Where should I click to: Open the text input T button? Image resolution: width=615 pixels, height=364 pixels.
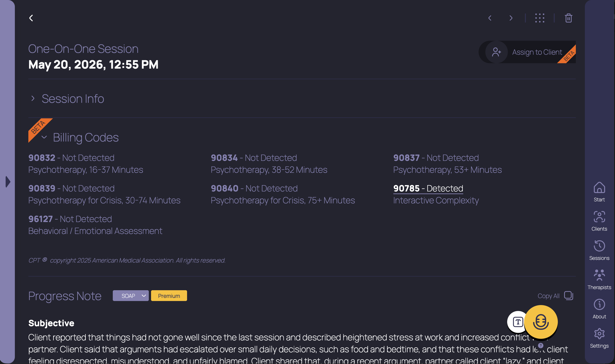pos(518,322)
